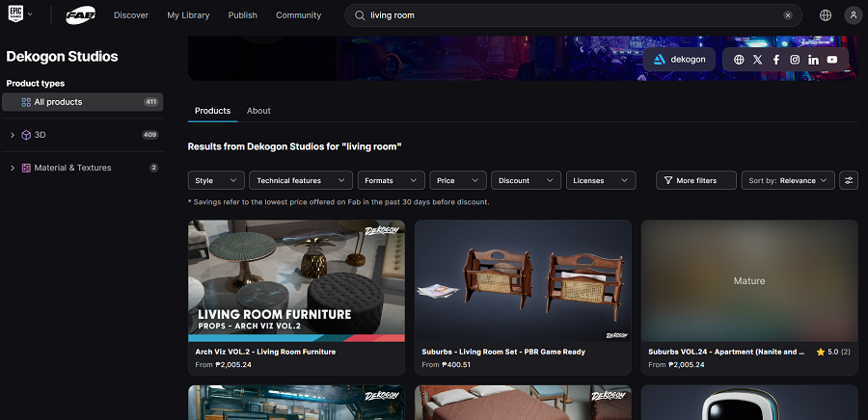868x420 pixels.
Task: Open the Licenses filter dropdown
Action: tap(601, 181)
